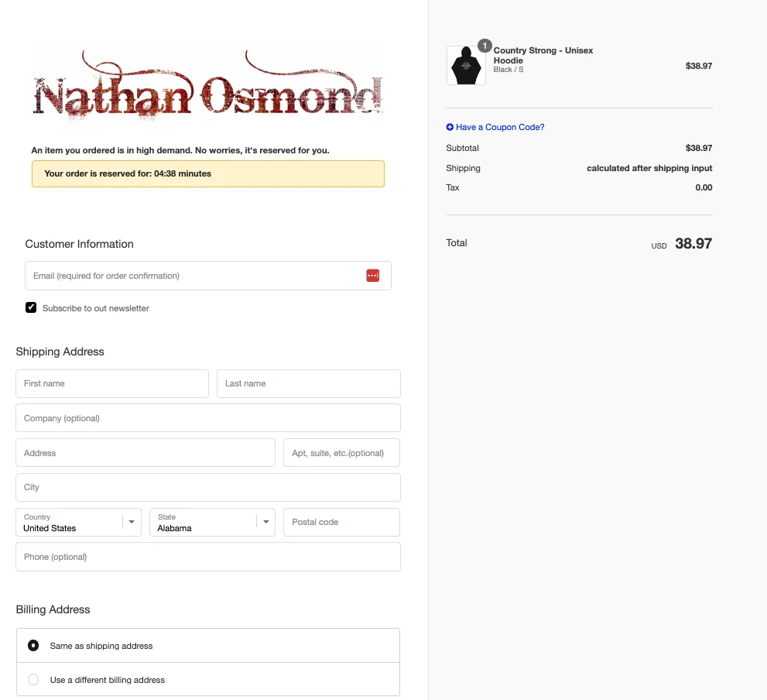Click the Country Strong - Unisex Hoodie title
767x700 pixels.
[x=543, y=55]
